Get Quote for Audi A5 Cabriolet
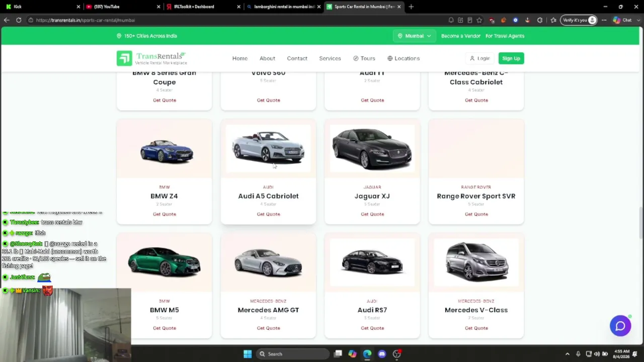The image size is (644, 362). click(x=268, y=214)
